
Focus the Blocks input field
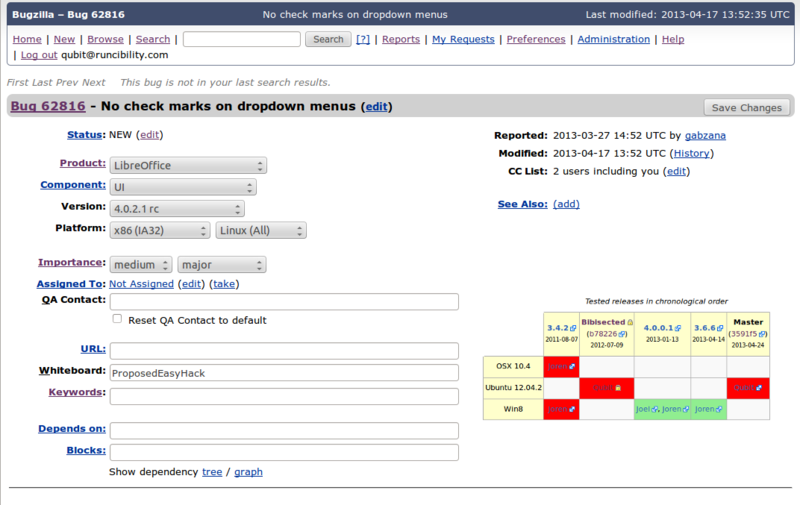click(284, 452)
